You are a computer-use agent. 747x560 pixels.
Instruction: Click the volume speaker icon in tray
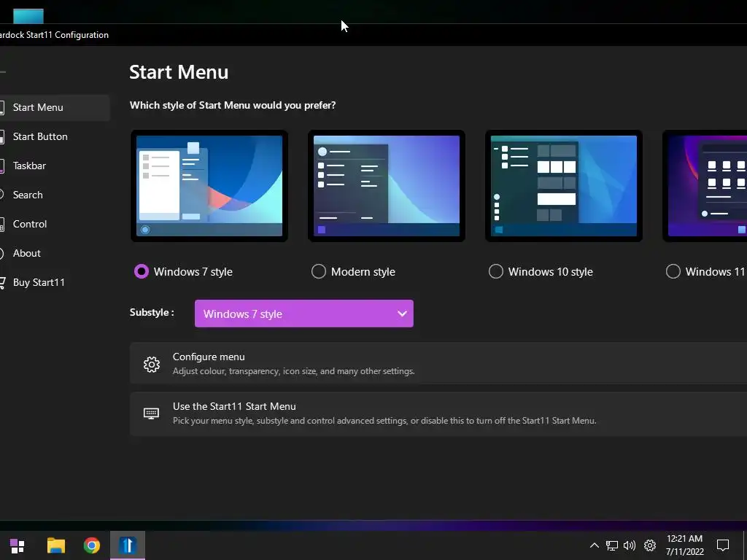click(630, 545)
